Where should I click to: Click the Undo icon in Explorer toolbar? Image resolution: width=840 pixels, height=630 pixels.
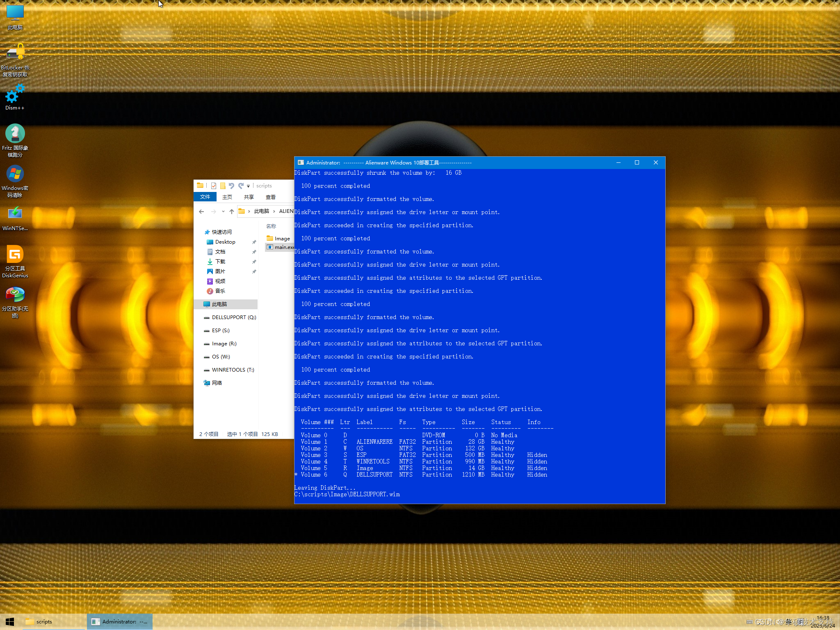tap(231, 186)
